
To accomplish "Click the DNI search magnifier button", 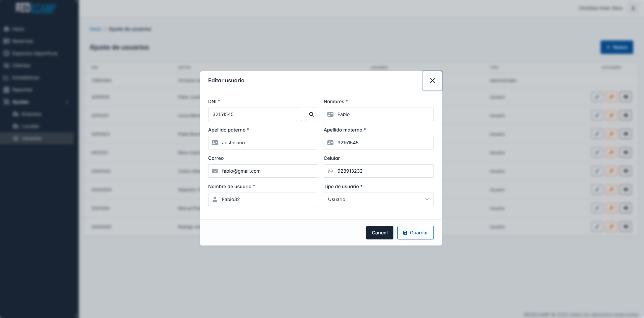I will tap(312, 114).
